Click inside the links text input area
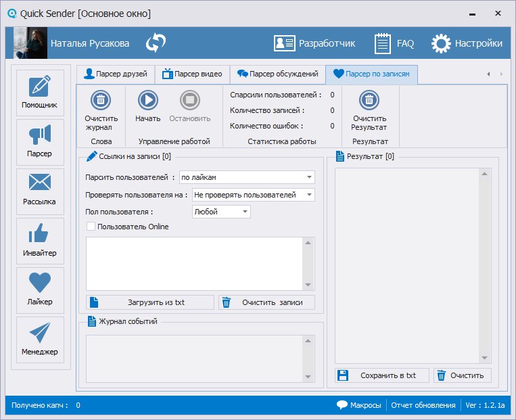The height and width of the screenshot is (420, 516). (194, 263)
